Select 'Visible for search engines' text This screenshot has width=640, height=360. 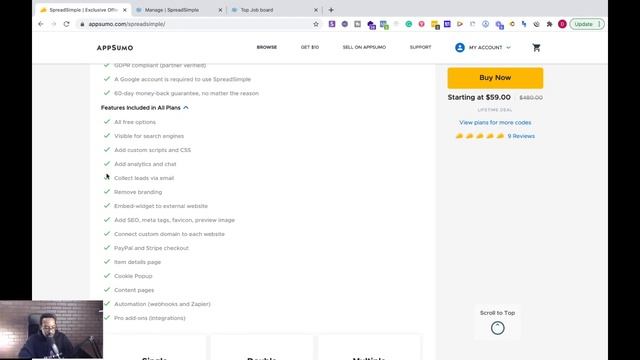click(149, 136)
